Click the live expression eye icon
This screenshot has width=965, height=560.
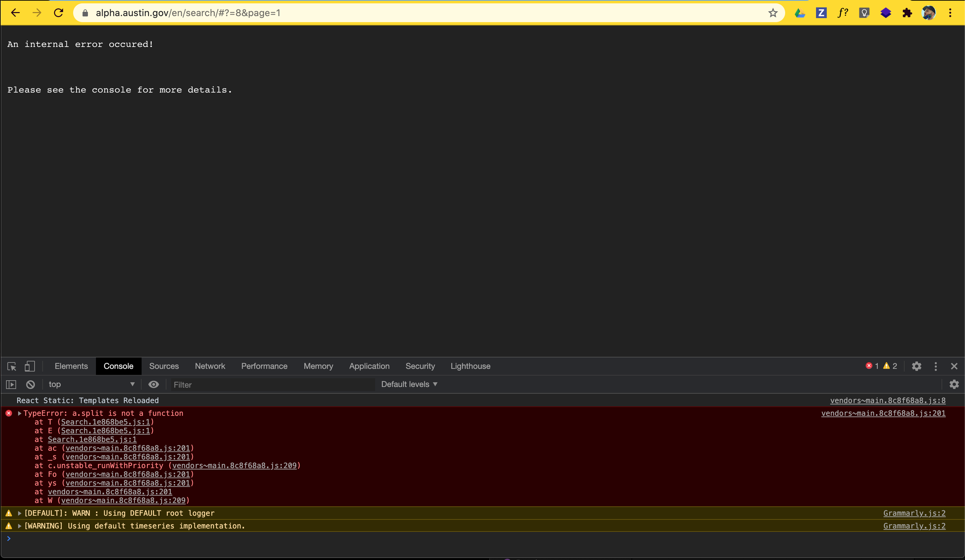(154, 384)
